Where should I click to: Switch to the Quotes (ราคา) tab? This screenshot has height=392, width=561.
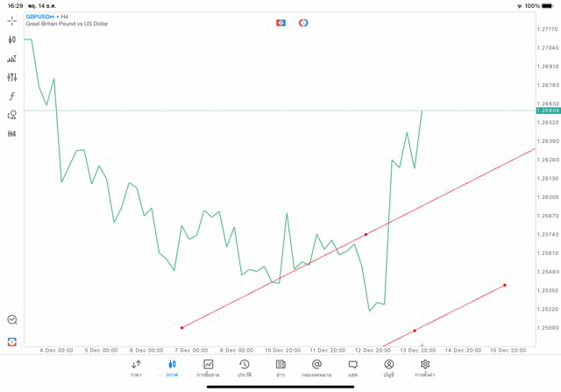tap(136, 368)
